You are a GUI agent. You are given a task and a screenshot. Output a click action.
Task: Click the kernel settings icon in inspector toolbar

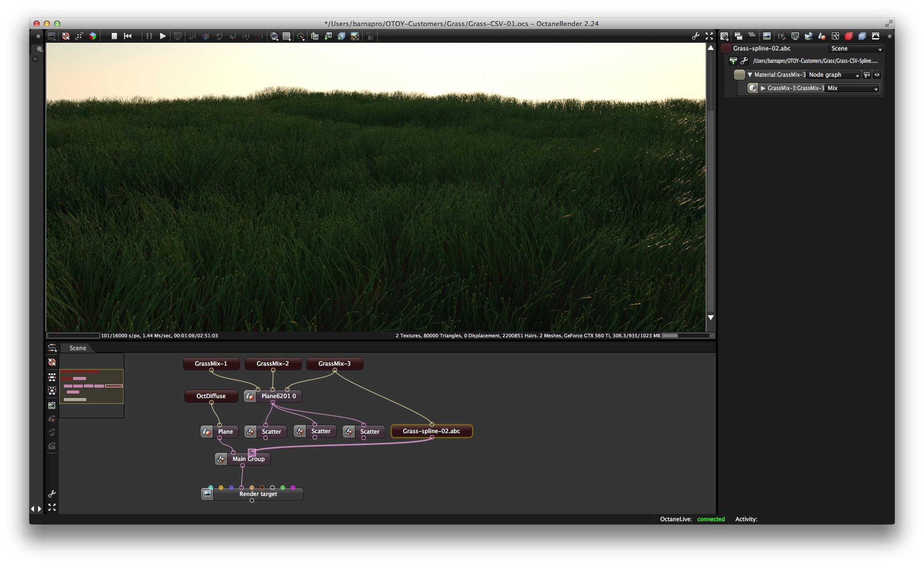[835, 36]
